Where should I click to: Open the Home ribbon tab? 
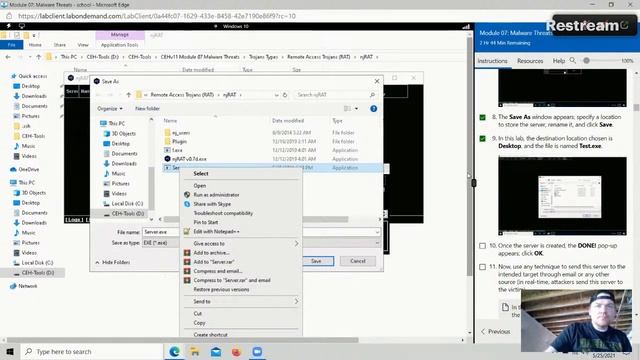click(x=35, y=44)
